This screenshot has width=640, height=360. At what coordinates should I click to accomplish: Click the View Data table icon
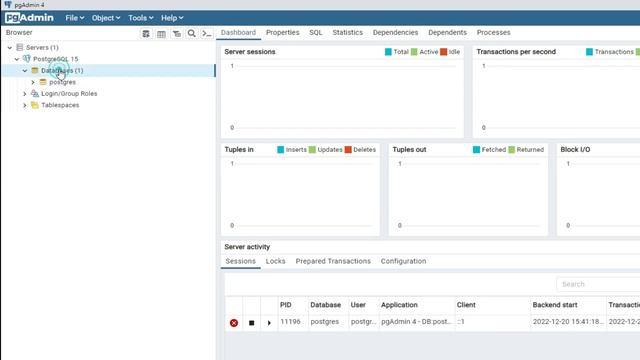click(x=161, y=34)
